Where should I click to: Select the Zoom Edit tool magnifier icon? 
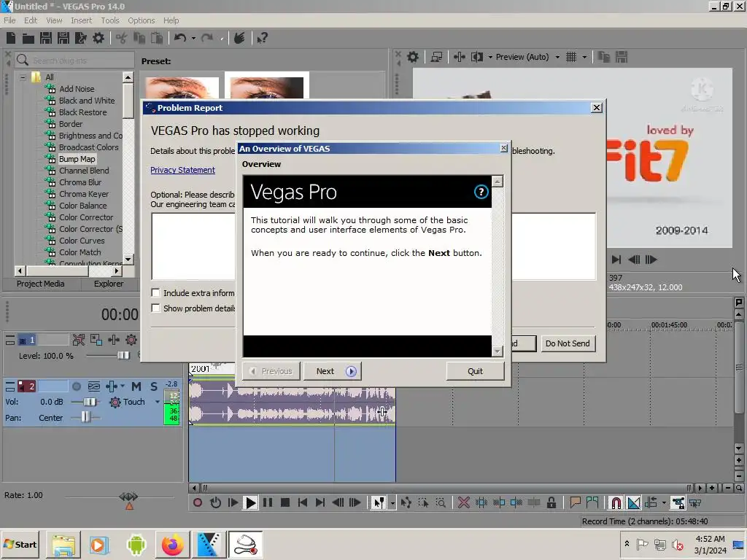[x=441, y=502]
